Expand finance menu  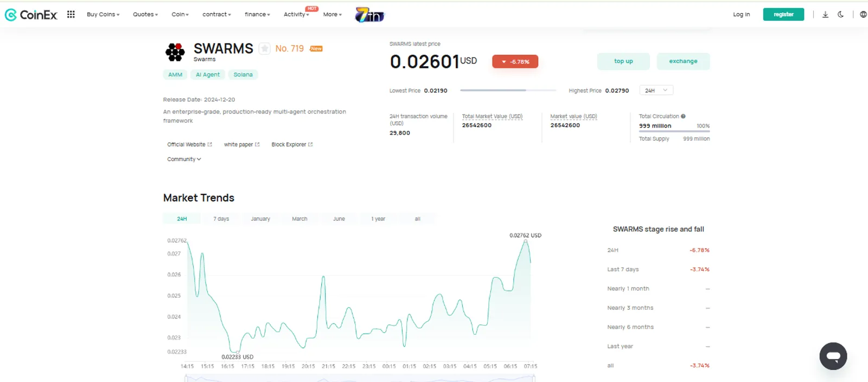coord(257,15)
